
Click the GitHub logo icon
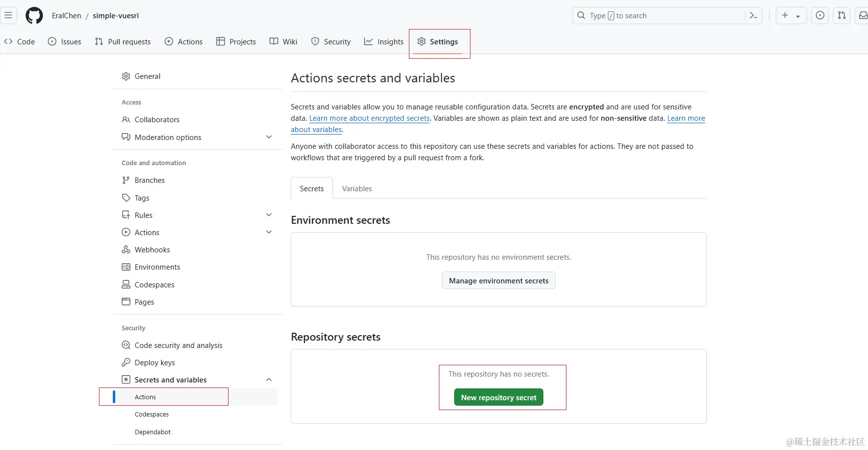34,16
